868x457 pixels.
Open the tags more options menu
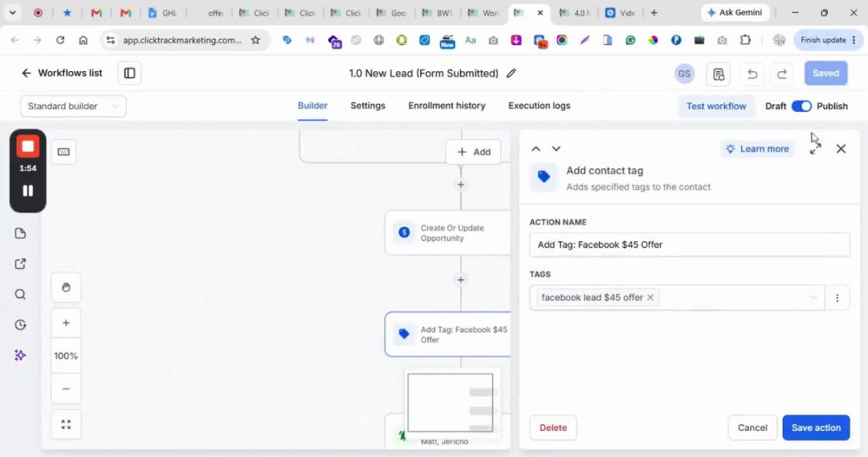(x=837, y=297)
